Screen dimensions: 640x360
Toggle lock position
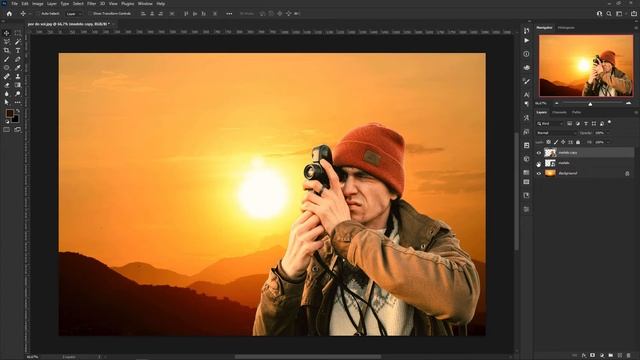tap(563, 142)
